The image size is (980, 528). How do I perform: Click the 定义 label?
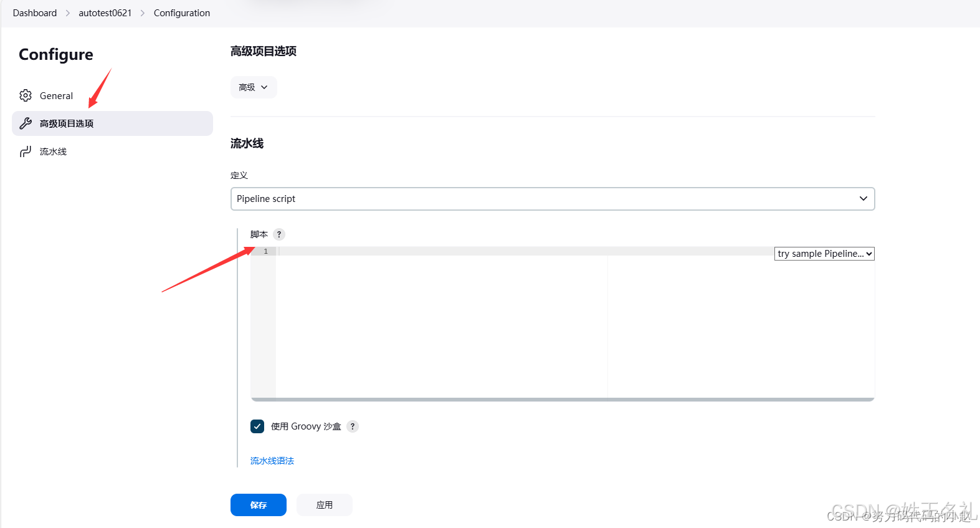(x=239, y=175)
